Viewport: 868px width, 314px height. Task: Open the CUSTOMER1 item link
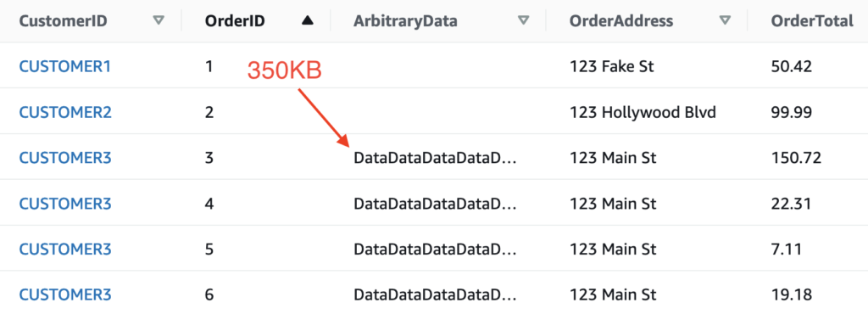(x=64, y=66)
